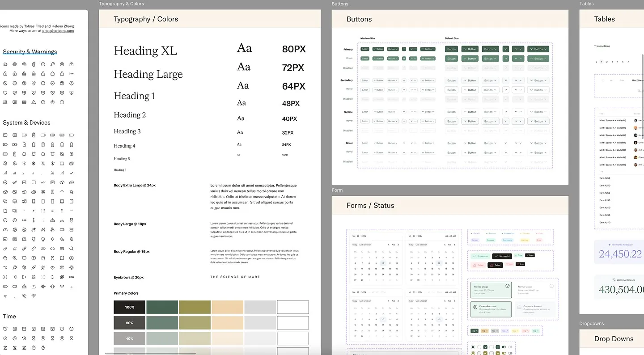The width and height of the screenshot is (644, 355).
Task: Select the power icon in System & Devices
Action: [x=52, y=267]
